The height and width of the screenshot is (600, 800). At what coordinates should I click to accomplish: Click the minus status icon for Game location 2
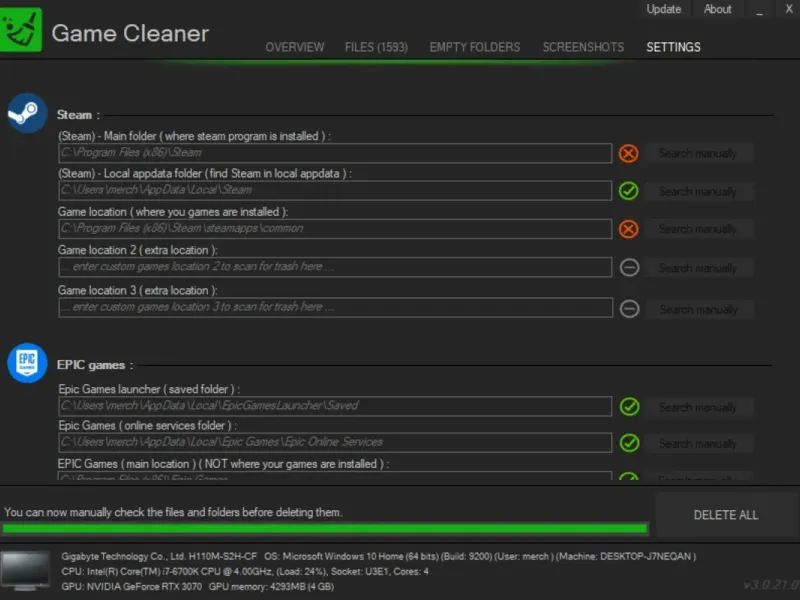click(630, 267)
